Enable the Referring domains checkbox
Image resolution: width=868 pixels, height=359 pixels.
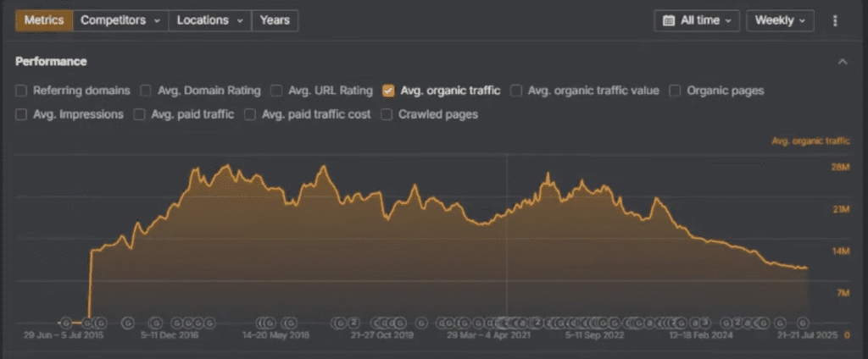[x=22, y=90]
